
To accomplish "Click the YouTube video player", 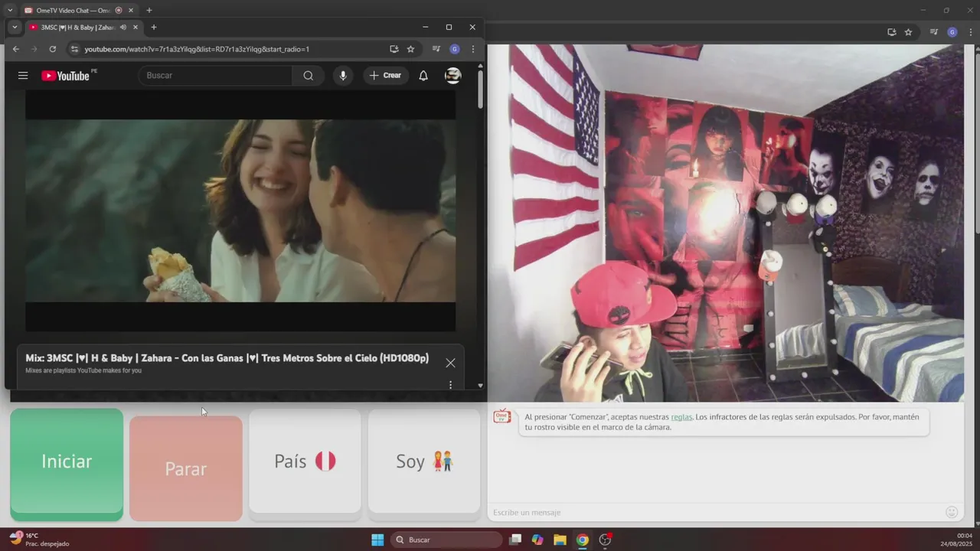I will click(240, 210).
